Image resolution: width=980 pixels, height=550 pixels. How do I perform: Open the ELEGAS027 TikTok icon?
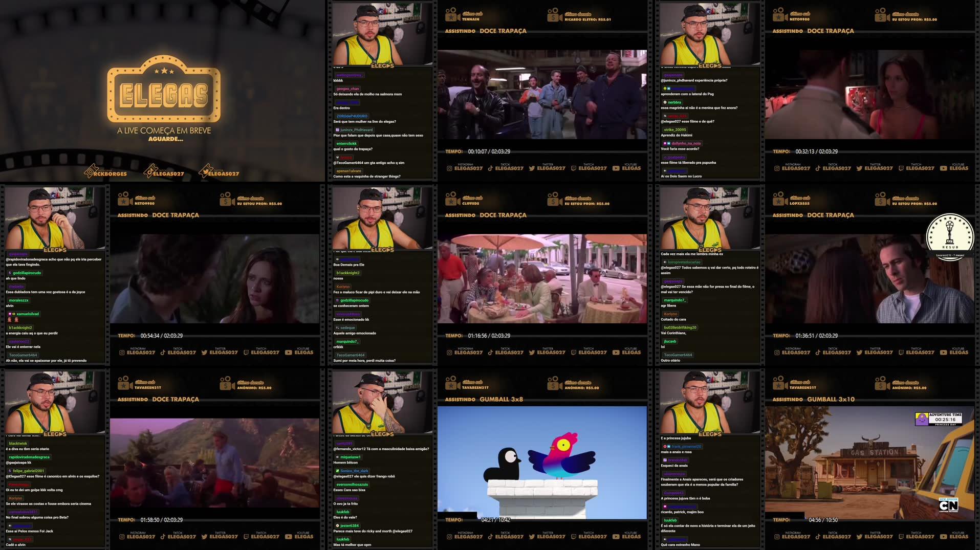489,168
